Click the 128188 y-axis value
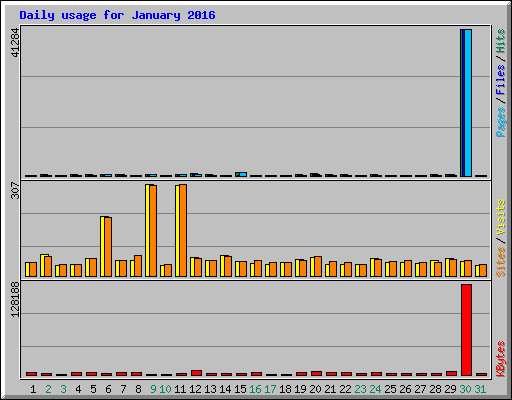 click(15, 299)
